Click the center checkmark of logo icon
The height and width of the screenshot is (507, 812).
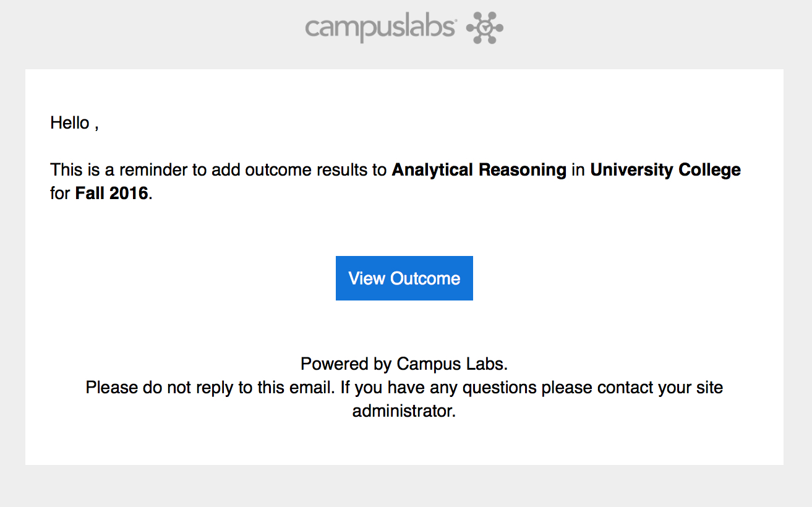486,28
